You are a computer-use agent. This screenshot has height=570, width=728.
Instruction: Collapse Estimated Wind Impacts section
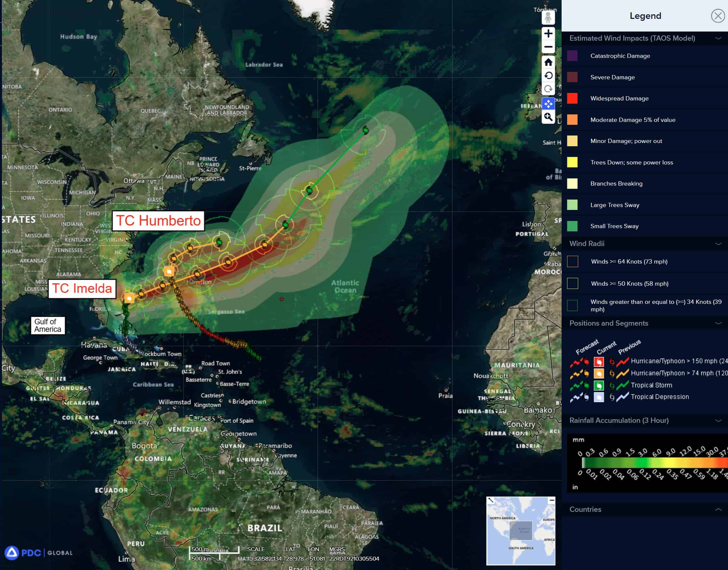coord(718,38)
